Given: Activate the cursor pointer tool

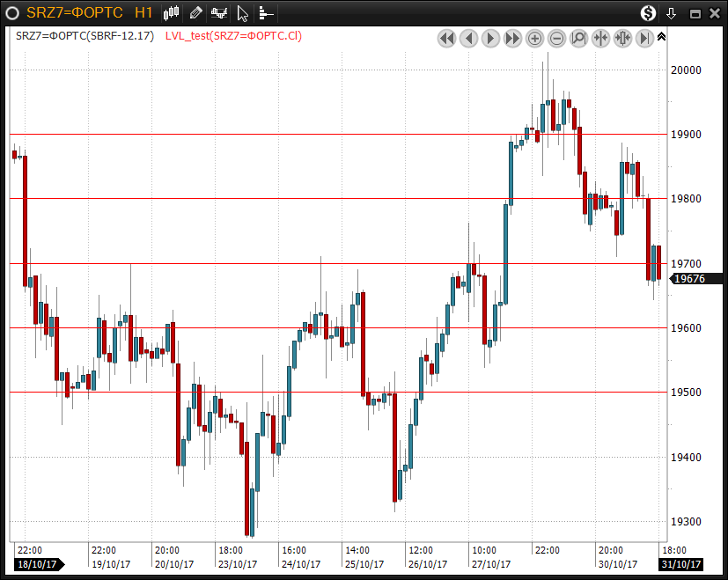Looking at the screenshot, I should (243, 13).
